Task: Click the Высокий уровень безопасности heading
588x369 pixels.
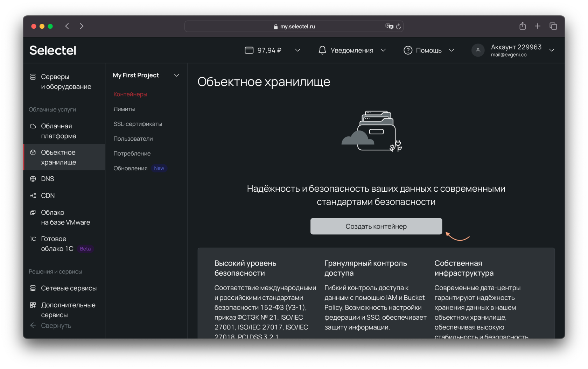Action: (245, 268)
